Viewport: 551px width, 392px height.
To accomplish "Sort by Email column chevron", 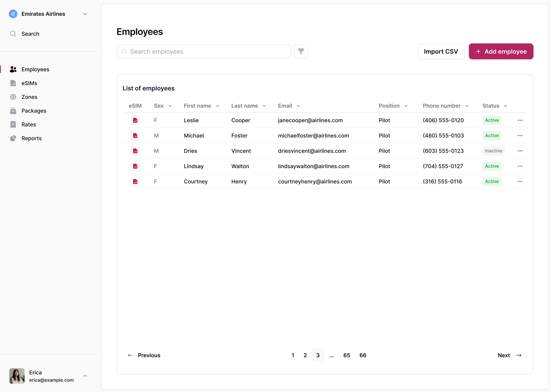I will tap(298, 106).
